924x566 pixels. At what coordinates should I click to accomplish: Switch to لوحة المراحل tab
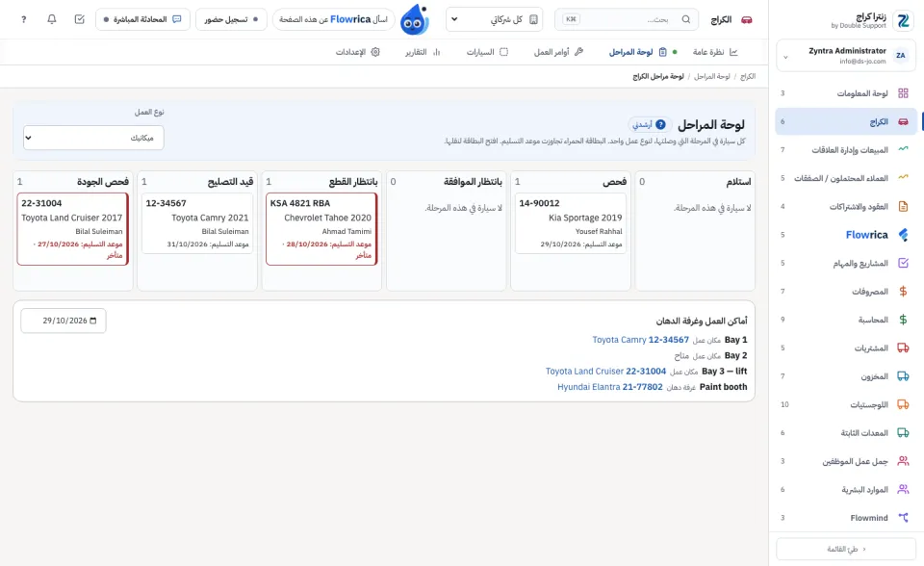coord(637,52)
